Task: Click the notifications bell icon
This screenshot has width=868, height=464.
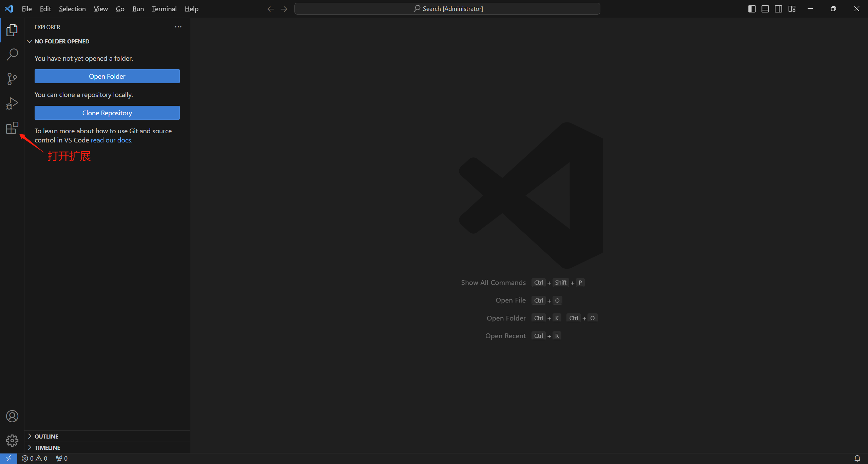Action: (x=857, y=458)
